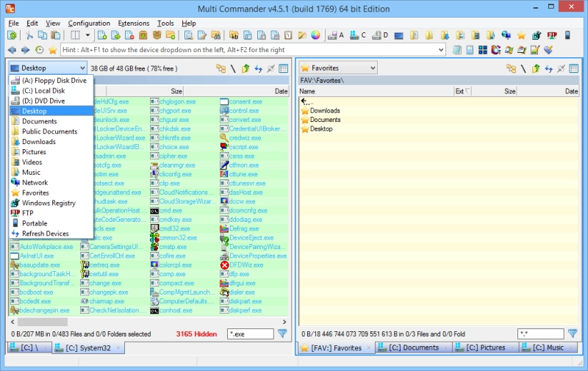Screen dimensions: 588x371
Task: Open the Calculator icon in second toolbar
Action: 470,50
